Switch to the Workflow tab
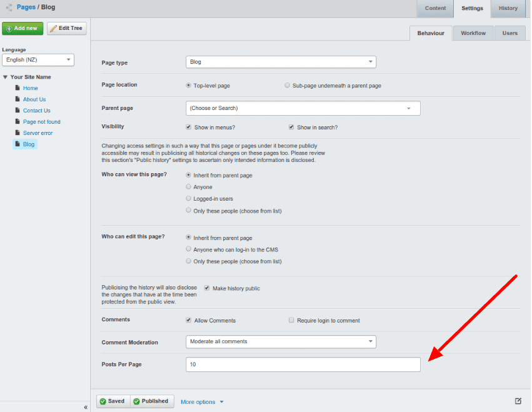 [473, 33]
